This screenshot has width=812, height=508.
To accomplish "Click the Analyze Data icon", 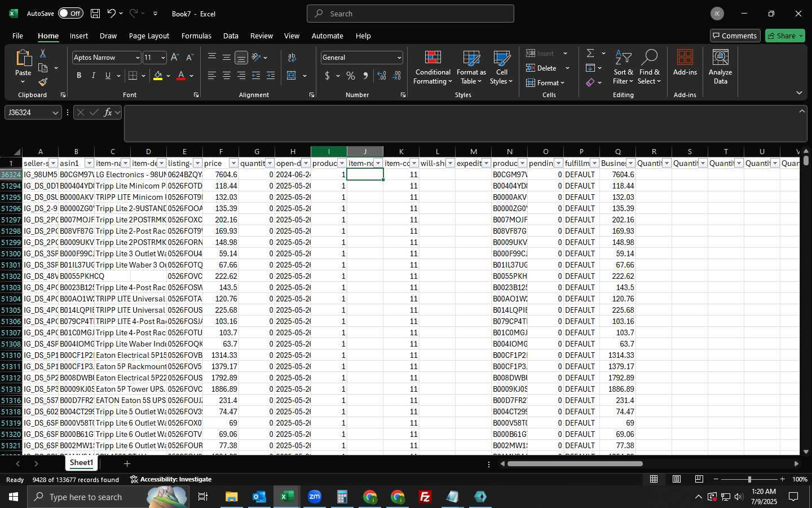I will coord(720,68).
